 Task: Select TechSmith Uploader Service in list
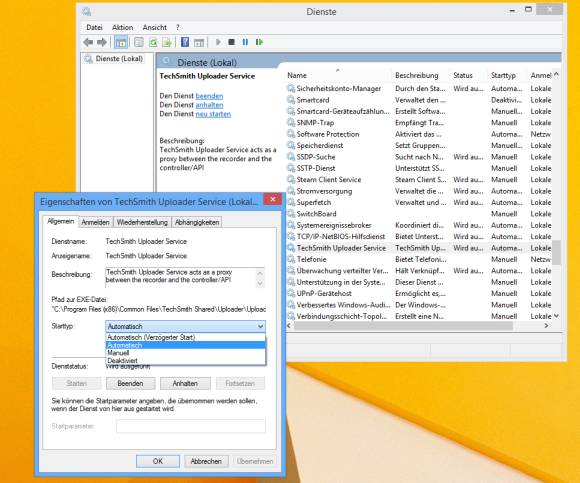[x=419, y=248]
